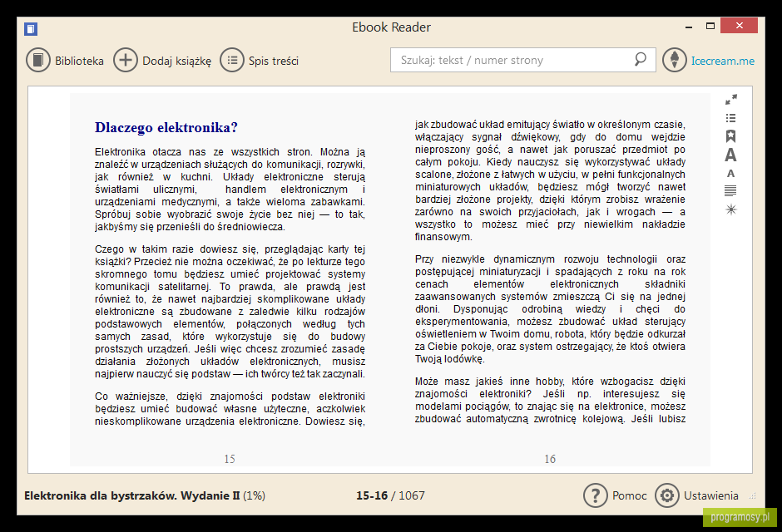Click the Biblioteka label

point(79,61)
